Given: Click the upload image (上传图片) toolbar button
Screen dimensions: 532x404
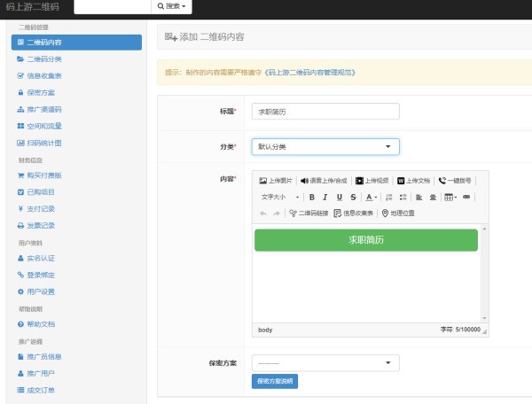Looking at the screenshot, I should click(276, 180).
